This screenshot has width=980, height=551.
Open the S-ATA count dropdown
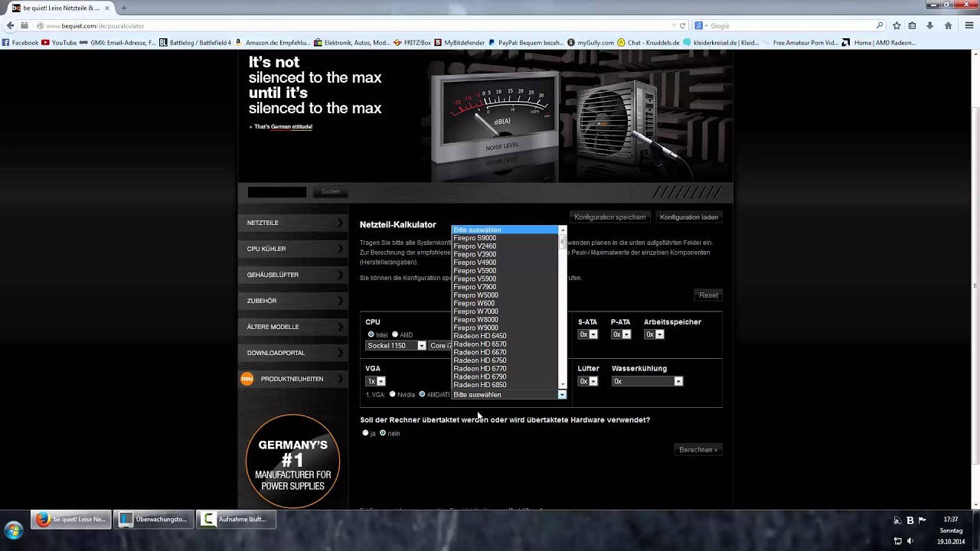coord(588,334)
